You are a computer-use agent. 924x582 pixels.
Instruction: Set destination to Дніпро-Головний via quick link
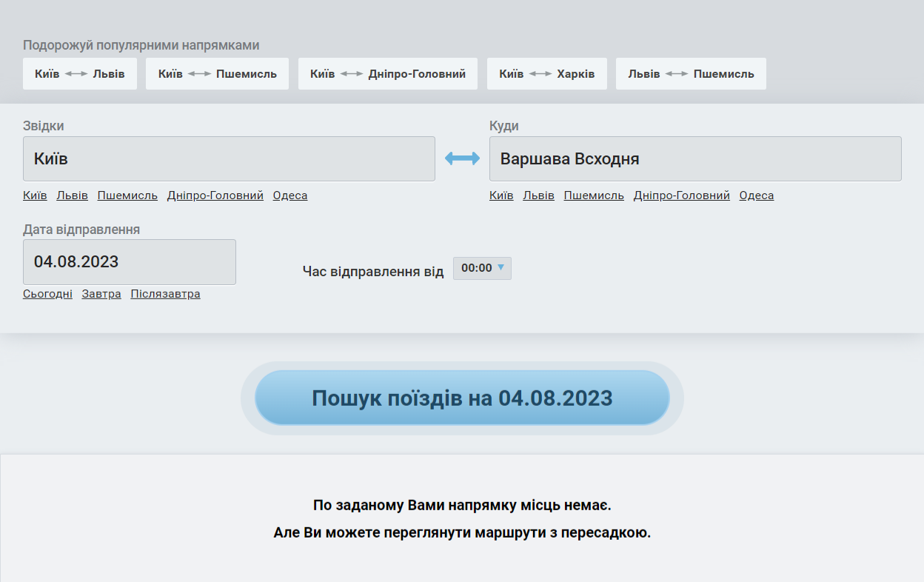[681, 195]
